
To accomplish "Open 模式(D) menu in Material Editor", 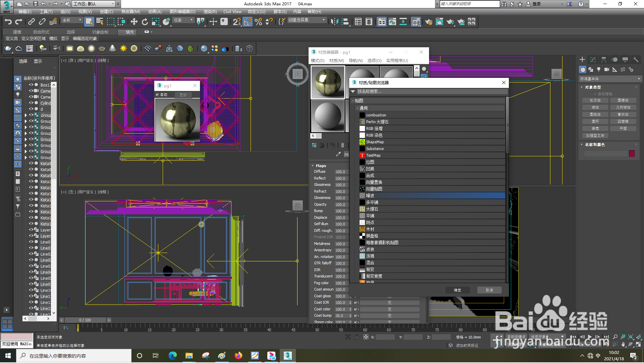I will [318, 61].
